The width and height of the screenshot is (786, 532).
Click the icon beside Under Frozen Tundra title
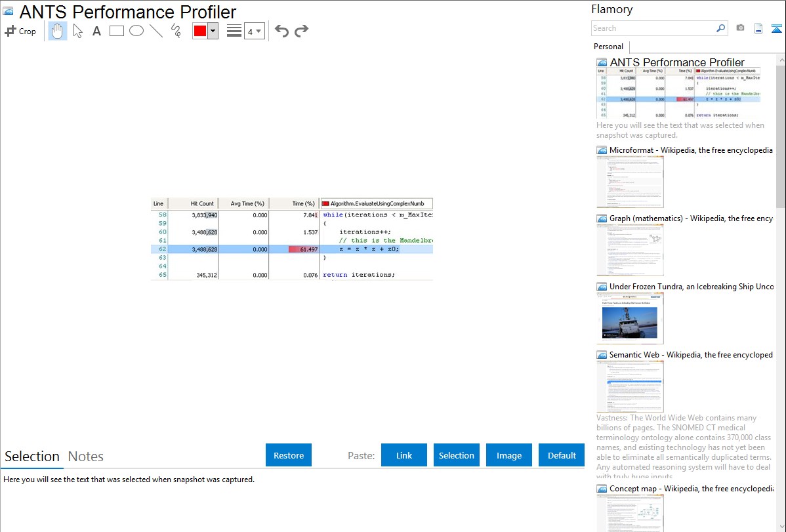tap(602, 287)
